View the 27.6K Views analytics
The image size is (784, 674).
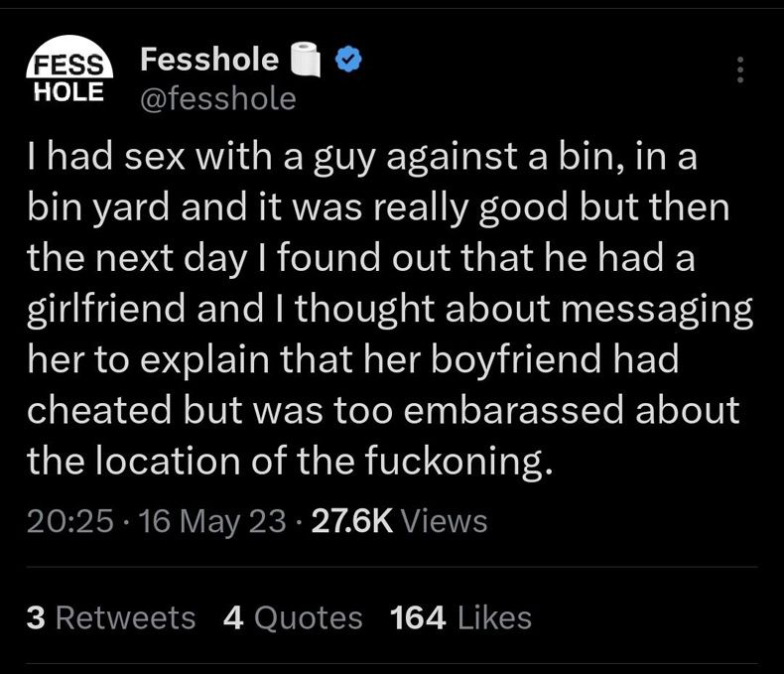click(399, 521)
